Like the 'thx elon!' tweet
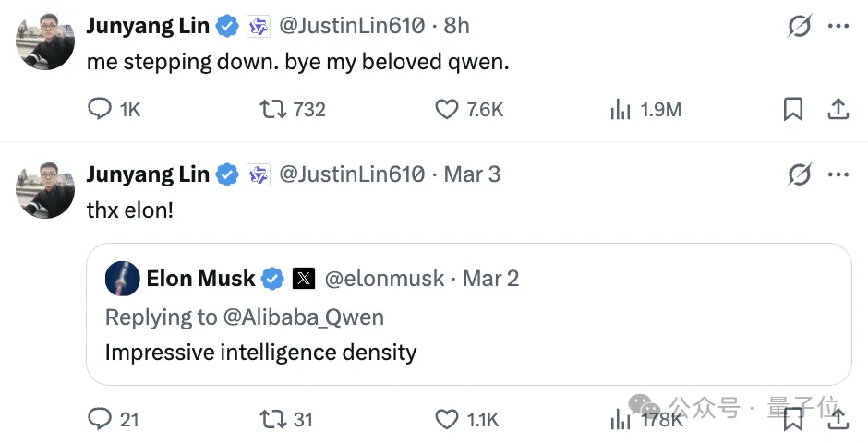 click(447, 419)
